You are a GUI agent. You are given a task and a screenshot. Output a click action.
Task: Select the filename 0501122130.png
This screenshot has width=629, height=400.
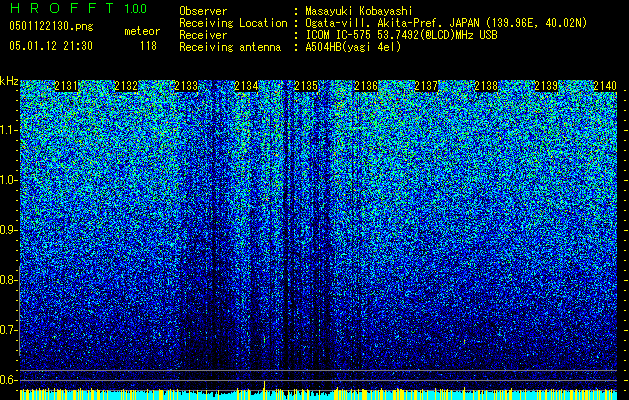click(51, 26)
